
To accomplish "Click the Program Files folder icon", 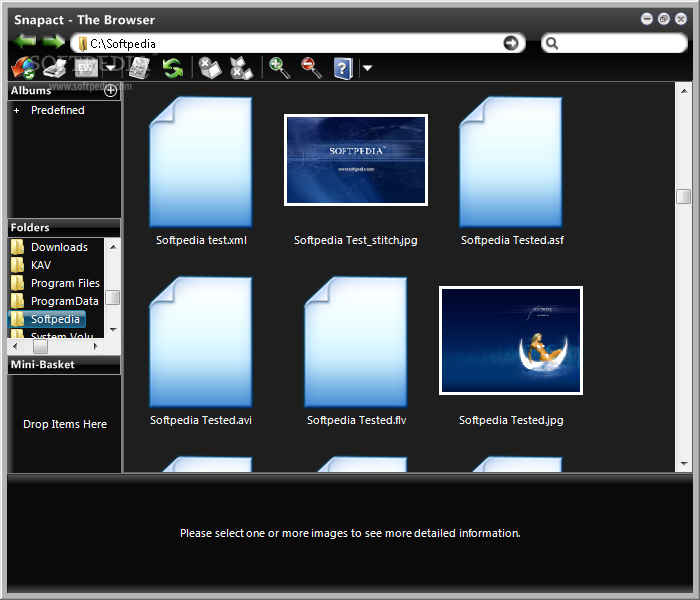I will (x=17, y=283).
